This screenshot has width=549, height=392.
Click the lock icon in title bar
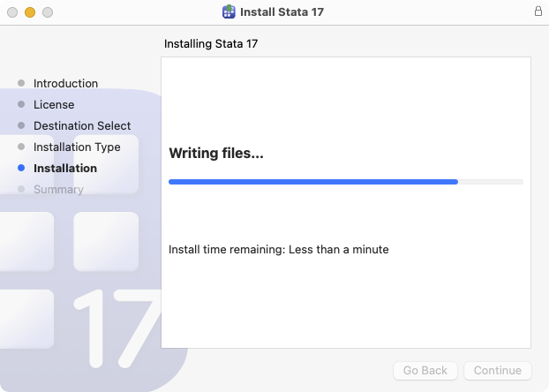point(538,12)
